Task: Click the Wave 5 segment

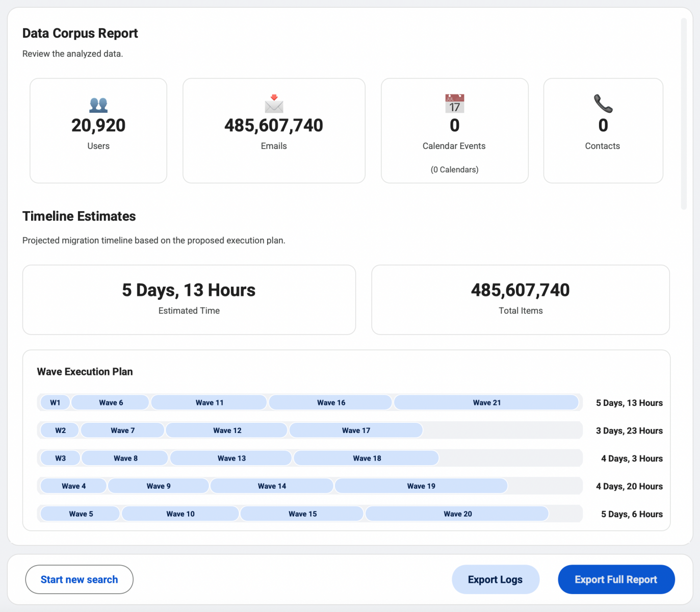Action: tap(80, 514)
